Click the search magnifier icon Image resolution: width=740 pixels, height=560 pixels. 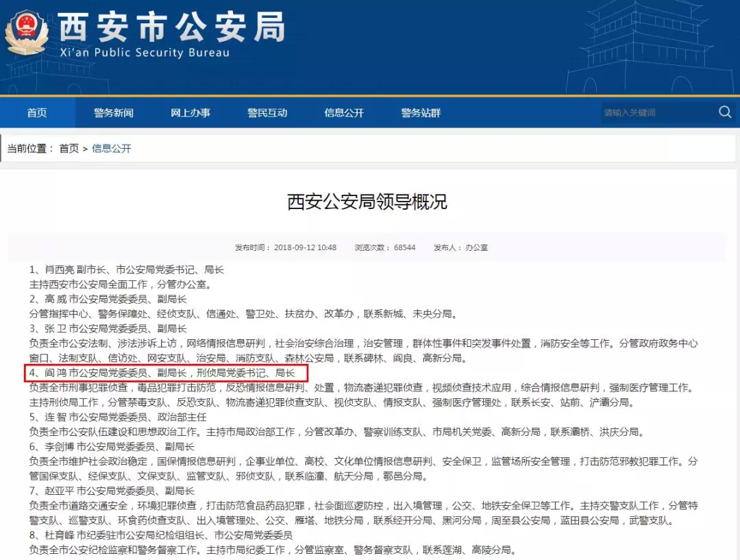(x=725, y=112)
